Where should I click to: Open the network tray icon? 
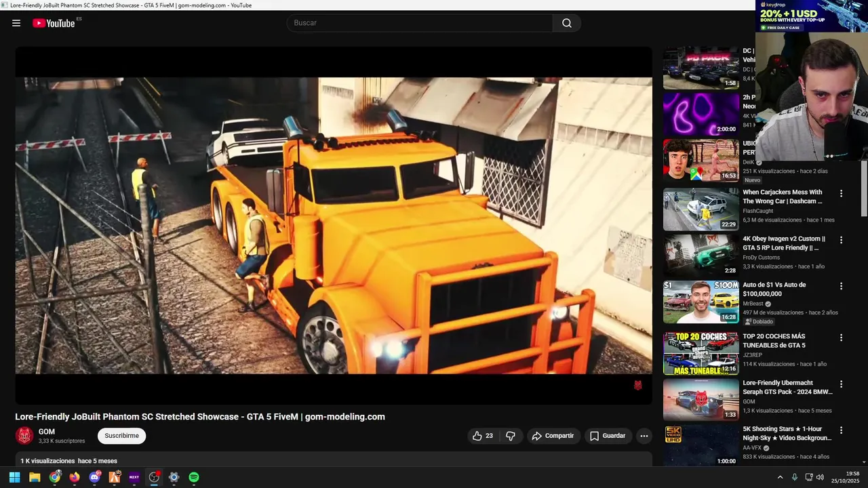[808, 477]
